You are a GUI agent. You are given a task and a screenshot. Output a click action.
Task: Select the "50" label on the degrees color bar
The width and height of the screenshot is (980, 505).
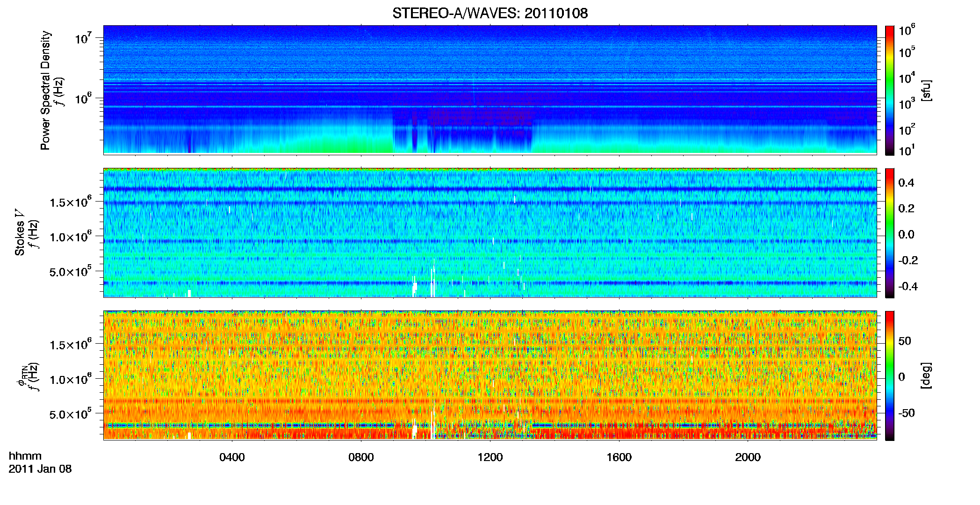click(x=905, y=341)
